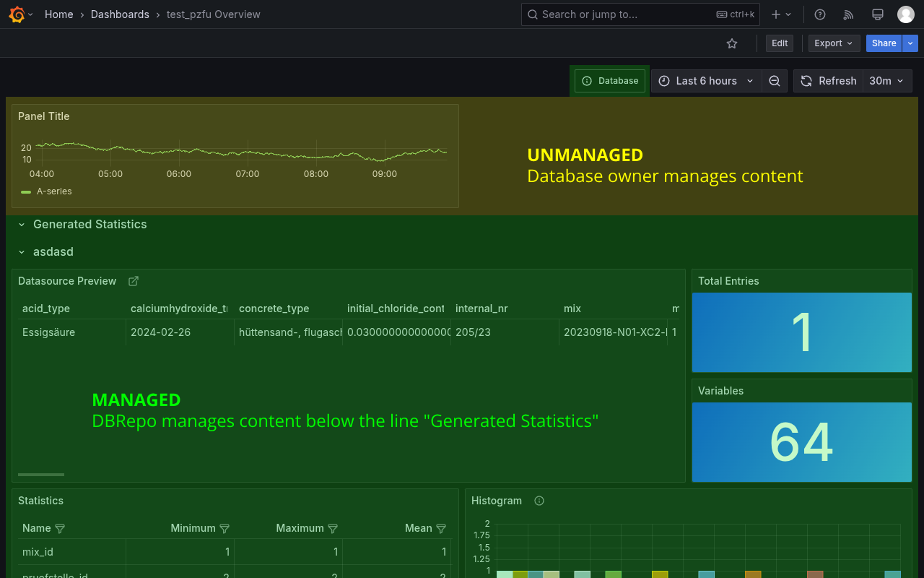Screen dimensions: 924x578
Task: Go to Home breadcrumb
Action: tap(58, 14)
